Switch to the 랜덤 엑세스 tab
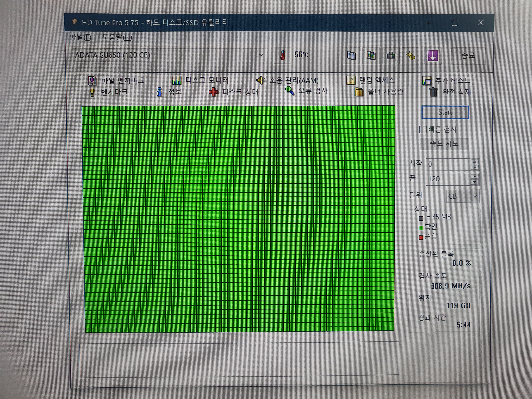532x399 pixels. pyautogui.click(x=370, y=80)
